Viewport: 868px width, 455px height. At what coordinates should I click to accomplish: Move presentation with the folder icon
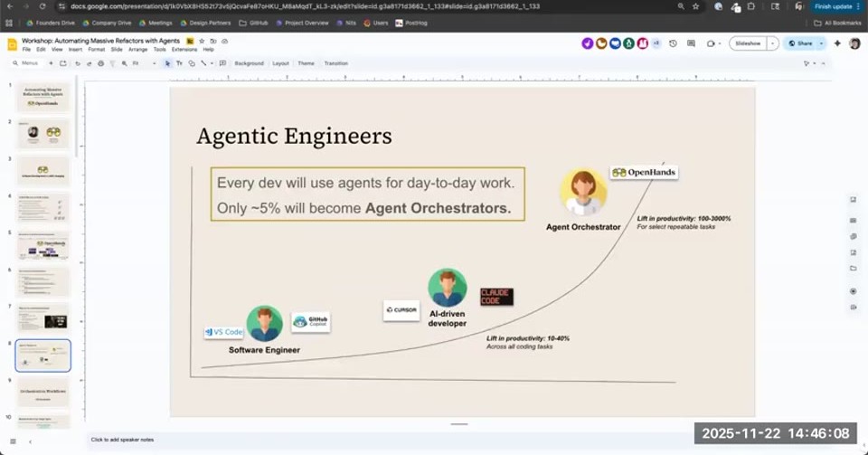pos(213,41)
